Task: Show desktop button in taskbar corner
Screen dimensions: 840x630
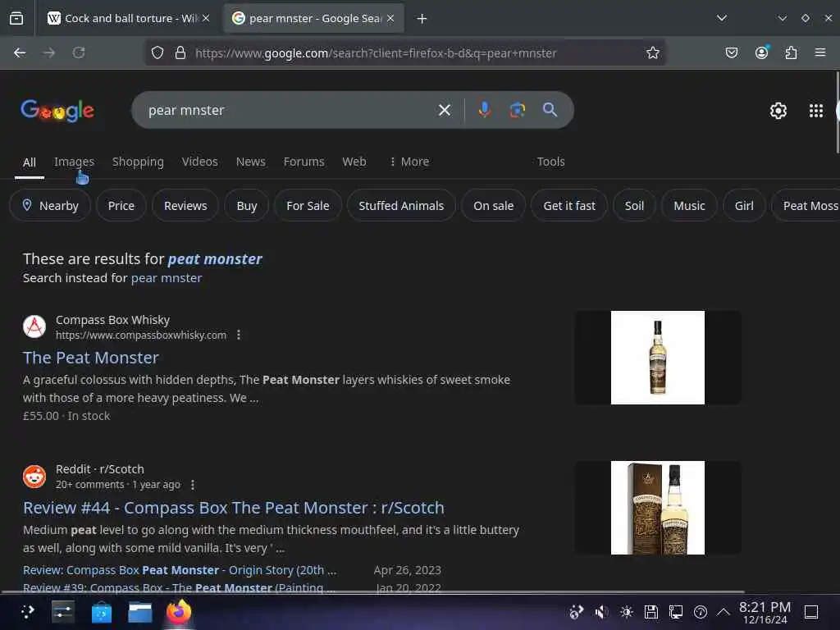Action: 811,612
